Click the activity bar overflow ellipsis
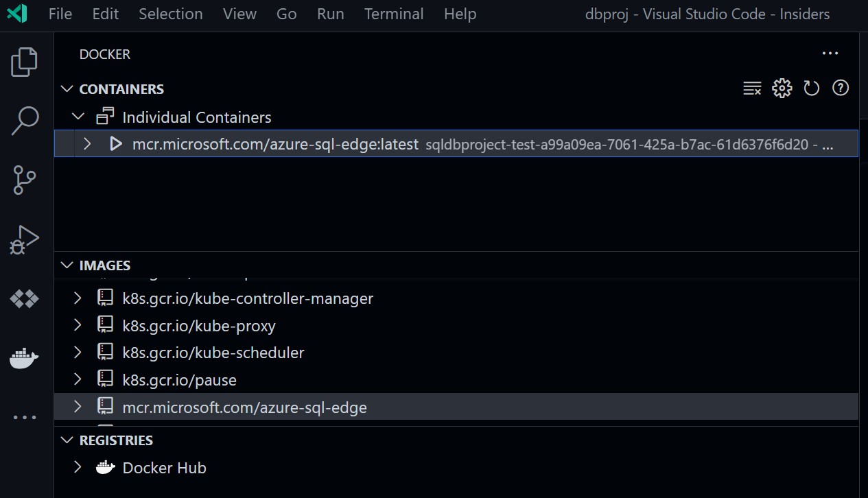868x498 pixels. pos(25,416)
